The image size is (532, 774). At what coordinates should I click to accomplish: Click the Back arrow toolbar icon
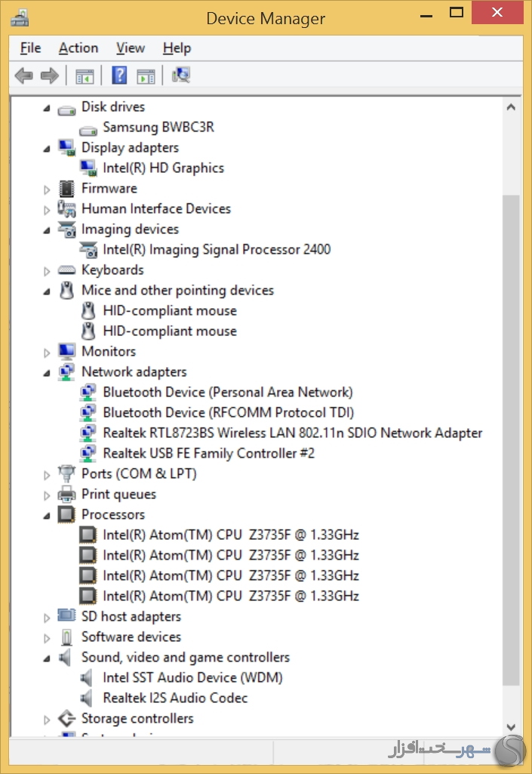click(x=23, y=76)
